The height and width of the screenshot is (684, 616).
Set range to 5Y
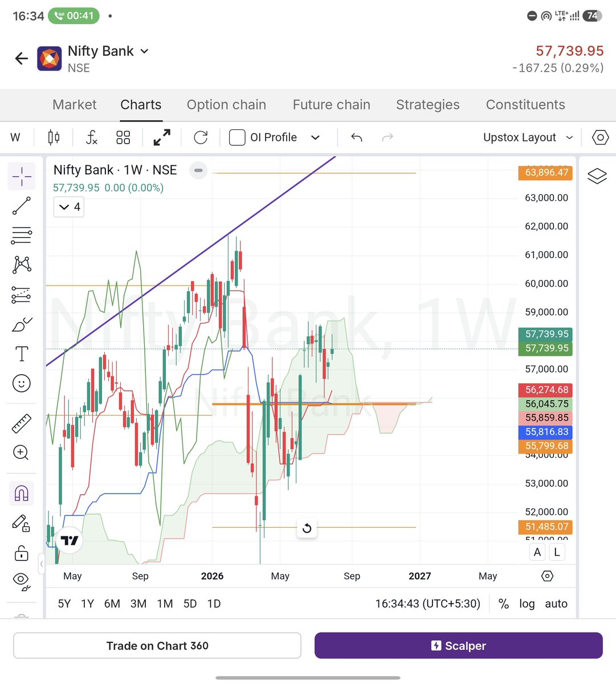[x=64, y=604]
